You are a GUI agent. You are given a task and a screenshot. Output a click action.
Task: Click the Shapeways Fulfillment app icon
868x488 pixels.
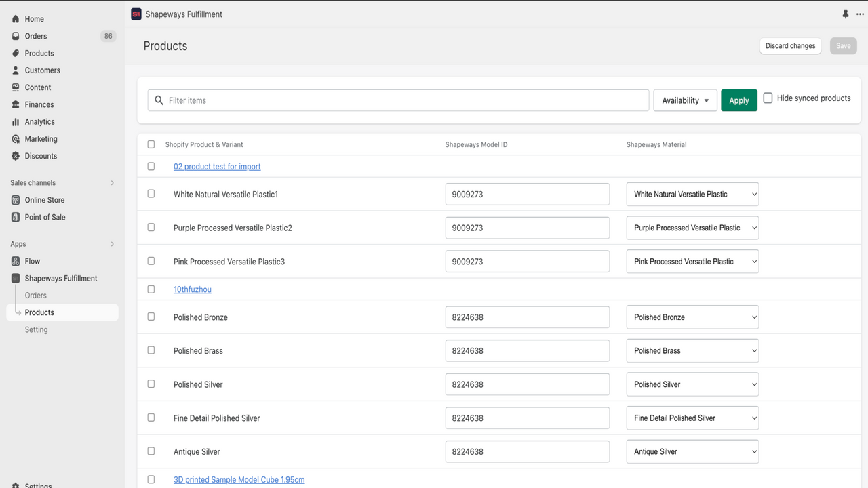[15, 278]
